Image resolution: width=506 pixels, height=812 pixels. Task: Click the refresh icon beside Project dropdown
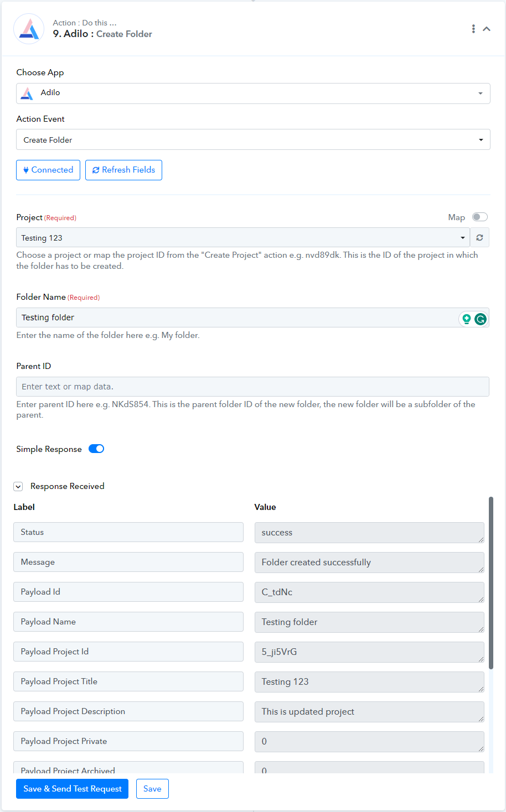[x=479, y=237]
